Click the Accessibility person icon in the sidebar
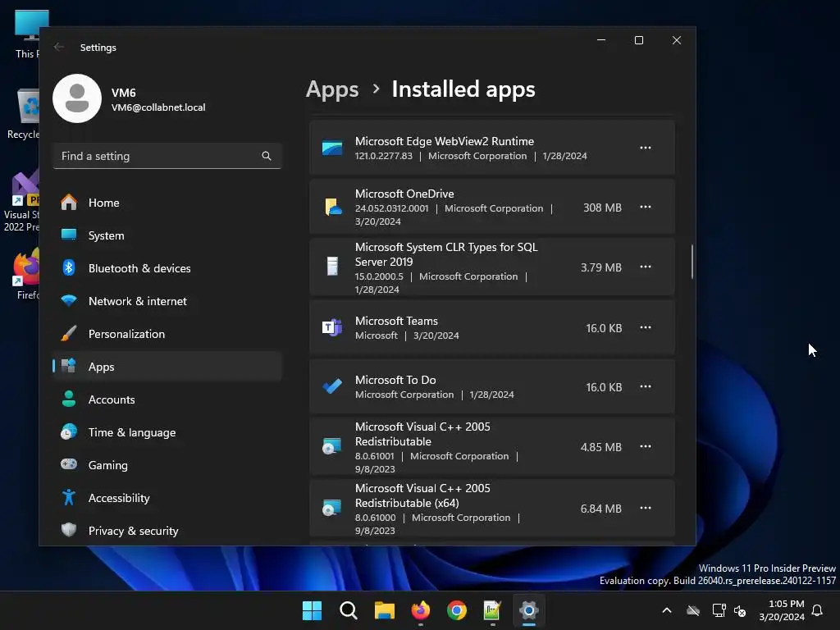Image resolution: width=840 pixels, height=630 pixels. point(69,497)
